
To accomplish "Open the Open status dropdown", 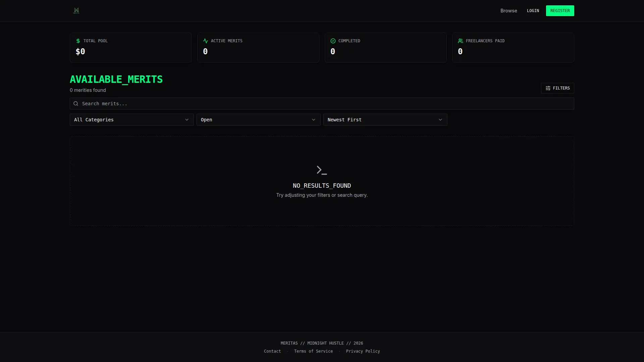I will 258,120.
